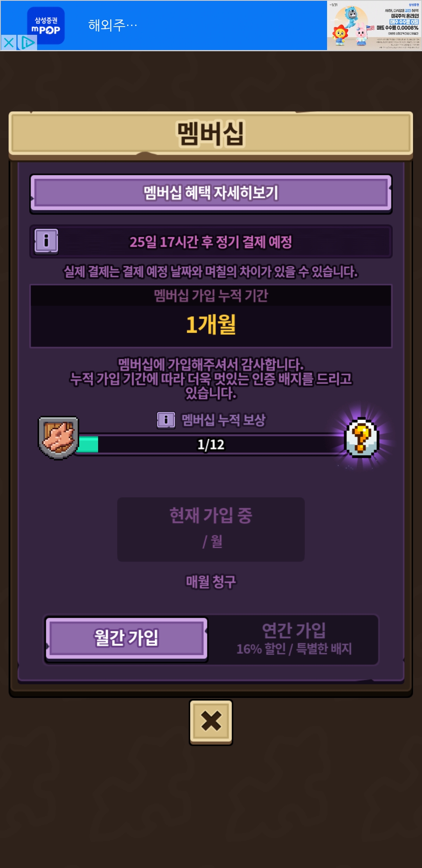Open the AdChoices triangle icon
This screenshot has height=868, width=422.
(x=27, y=42)
